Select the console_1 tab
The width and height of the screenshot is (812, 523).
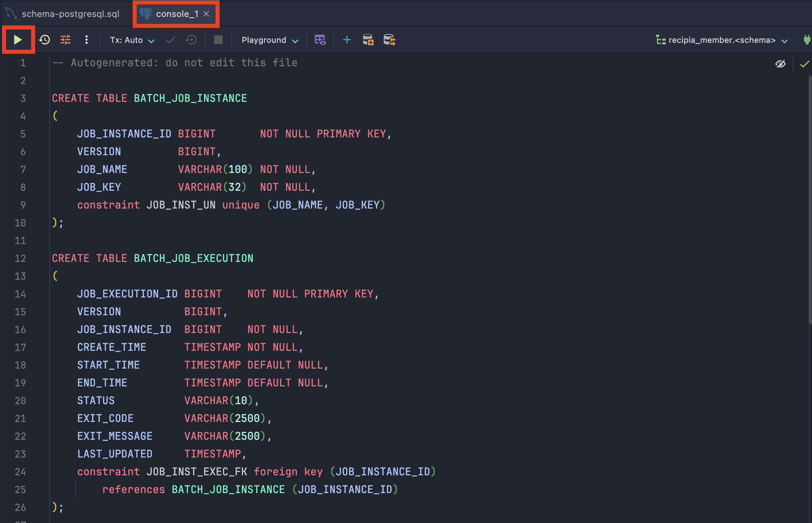pyautogui.click(x=177, y=14)
